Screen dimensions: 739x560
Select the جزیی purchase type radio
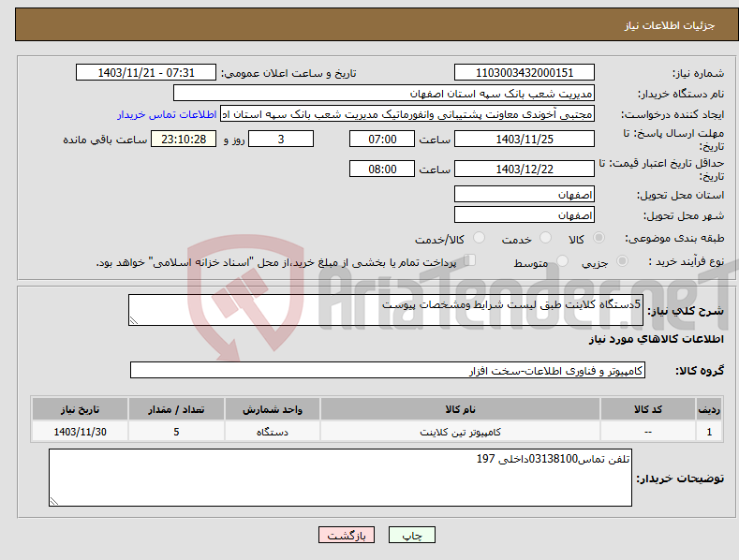coord(622,260)
